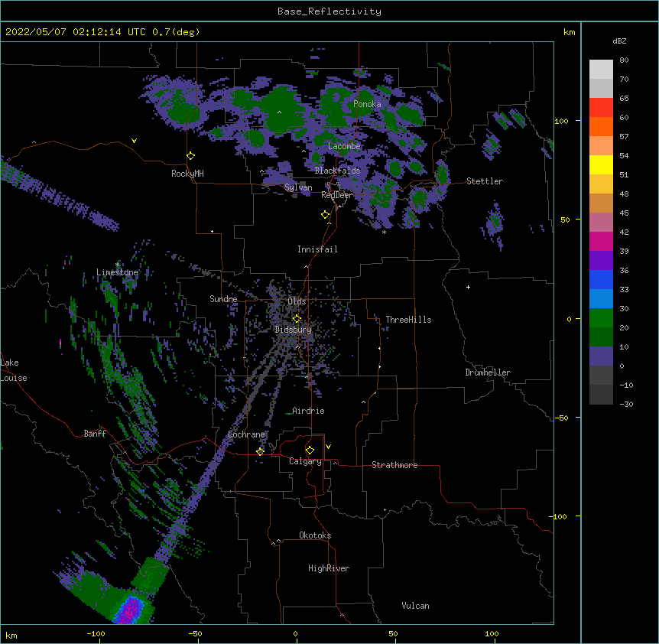The width and height of the screenshot is (659, 644).
Task: Click the 100 tick on the right km axis
Action: (x=561, y=121)
